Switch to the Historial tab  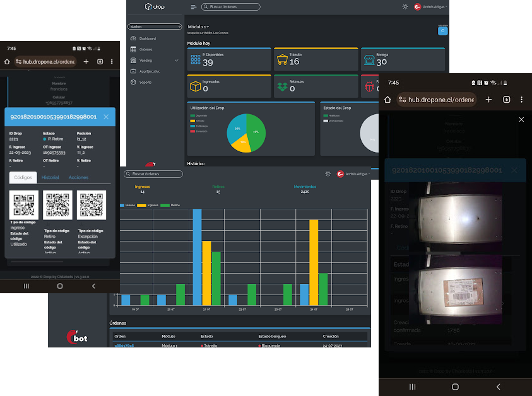(x=50, y=177)
